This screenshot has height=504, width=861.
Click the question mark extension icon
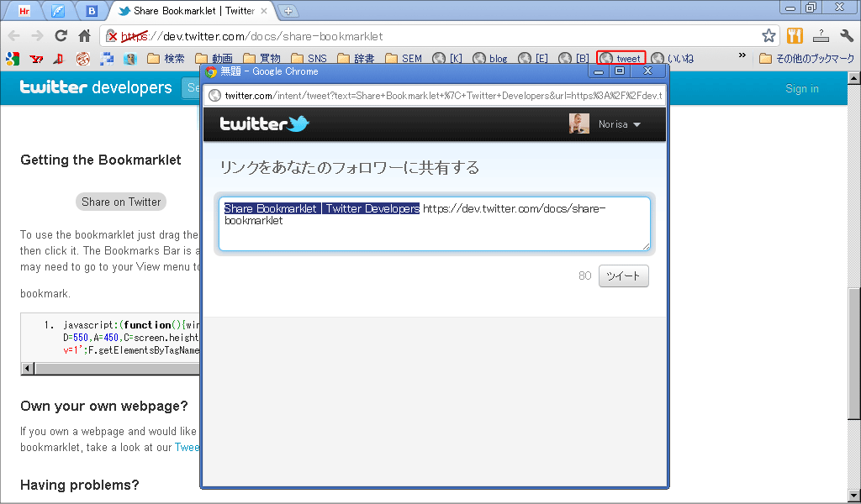[821, 36]
